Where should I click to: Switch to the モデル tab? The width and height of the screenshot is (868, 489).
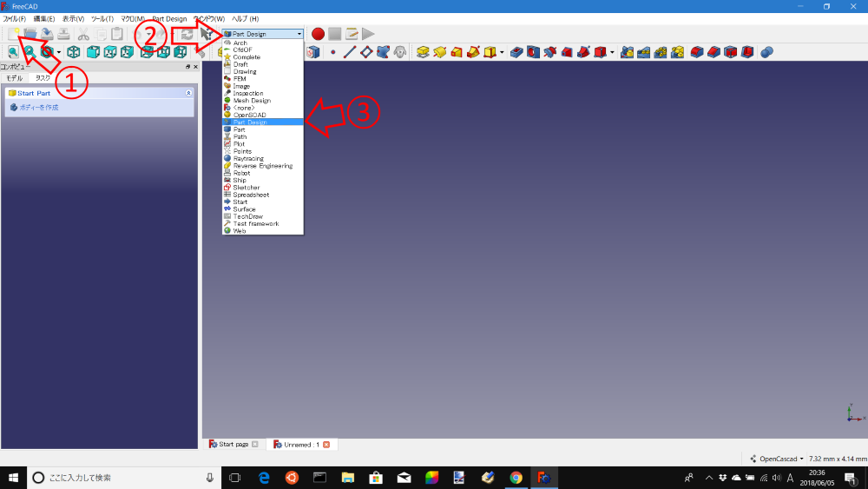pyautogui.click(x=15, y=78)
